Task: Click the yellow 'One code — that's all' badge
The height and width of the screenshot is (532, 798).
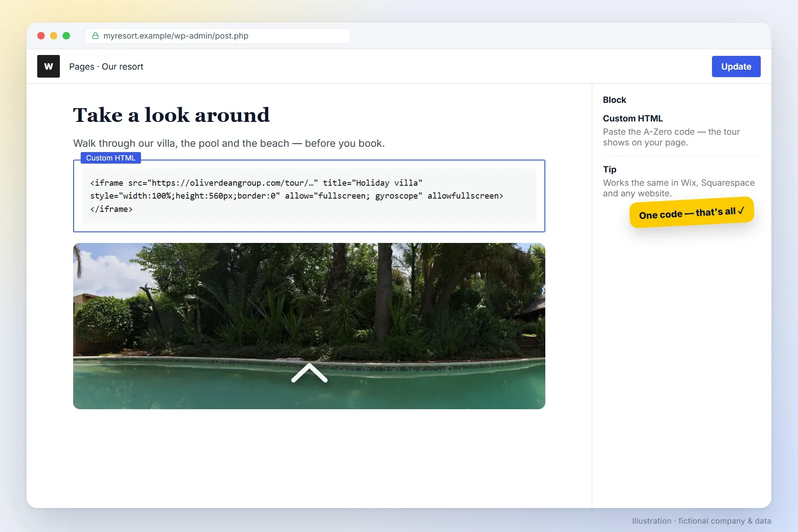Action: click(692, 212)
